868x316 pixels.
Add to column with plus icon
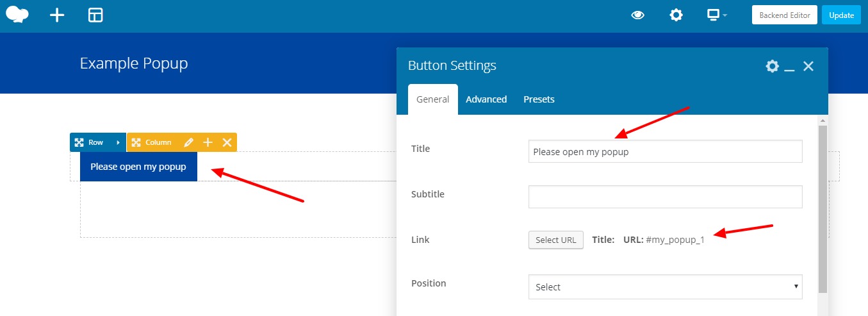tap(208, 142)
